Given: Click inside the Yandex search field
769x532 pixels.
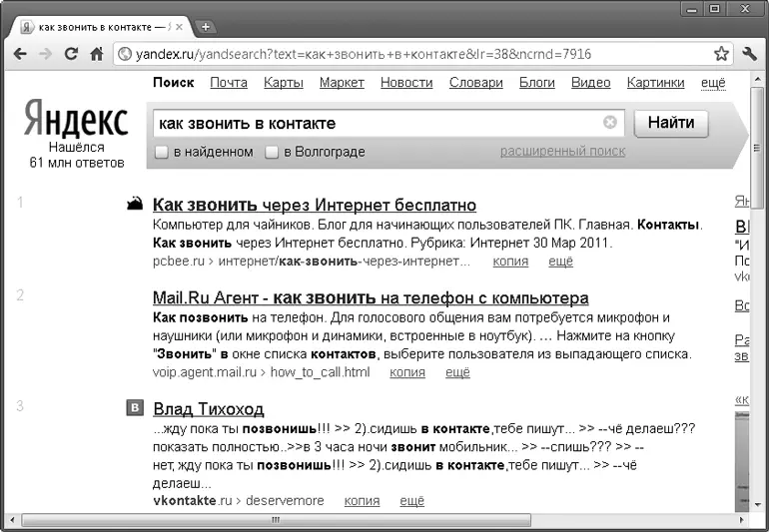Looking at the screenshot, I should 375,124.
